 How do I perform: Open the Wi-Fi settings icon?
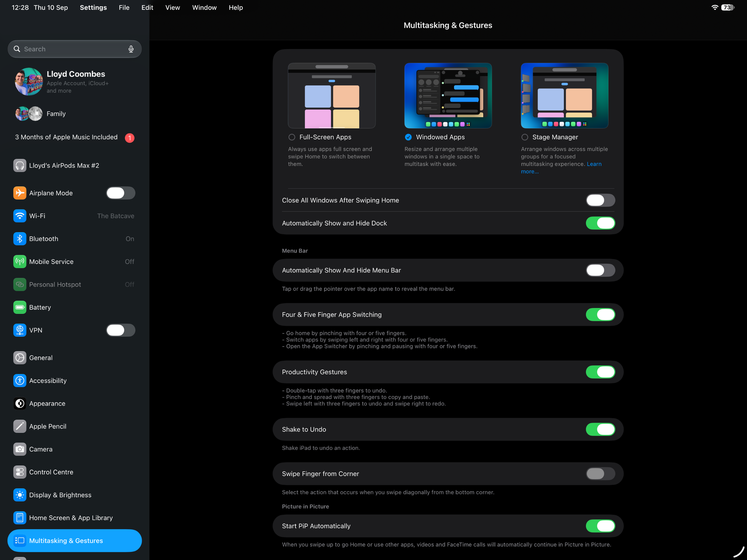point(20,216)
